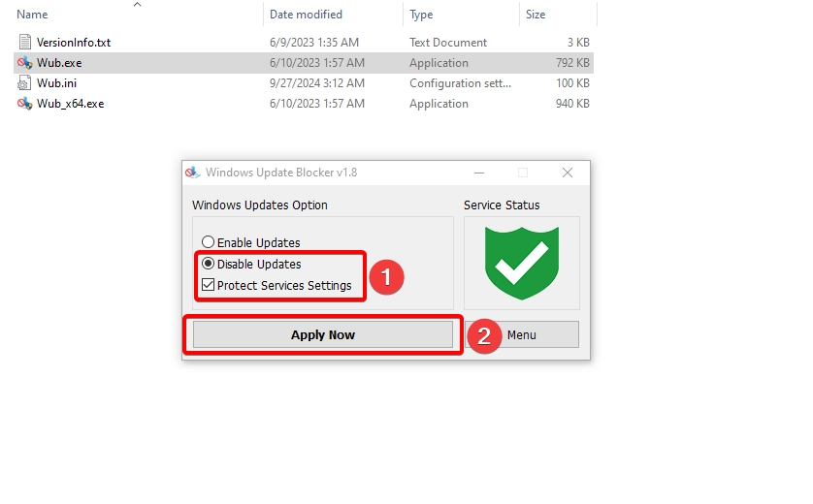Open the Menu button
This screenshot has height=504, width=813.
522,334
